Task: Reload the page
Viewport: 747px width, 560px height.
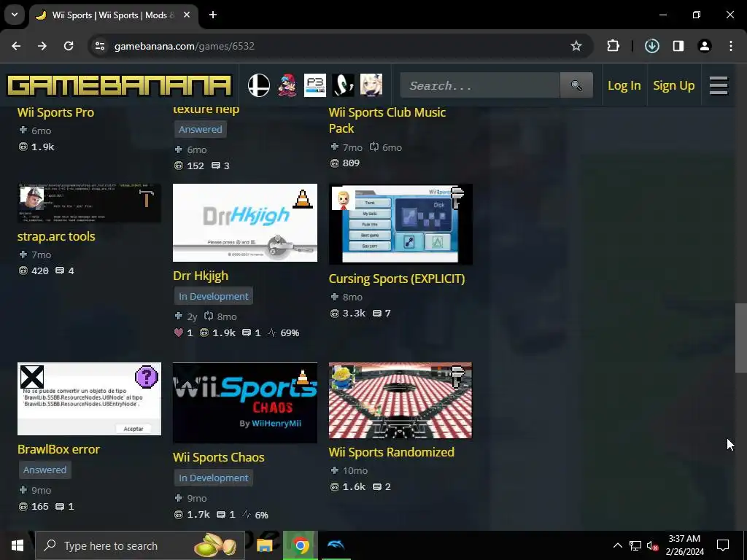Action: (x=69, y=46)
